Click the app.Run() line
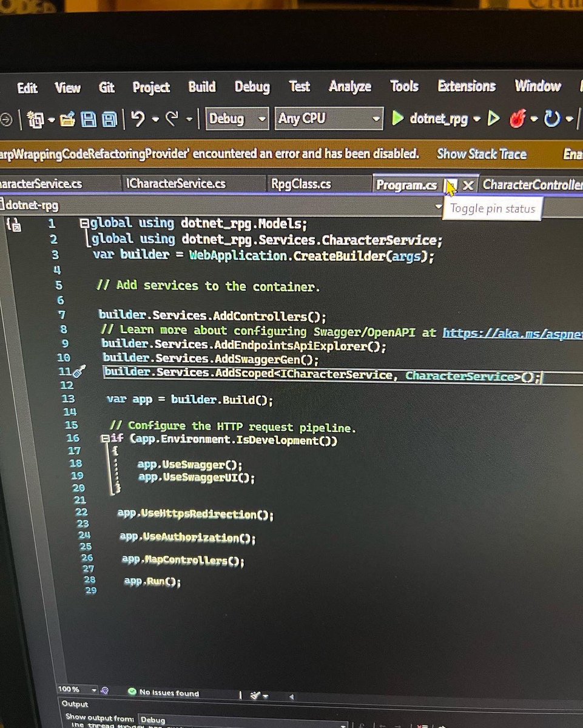Screen dimensions: 583x728 pyautogui.click(x=152, y=581)
